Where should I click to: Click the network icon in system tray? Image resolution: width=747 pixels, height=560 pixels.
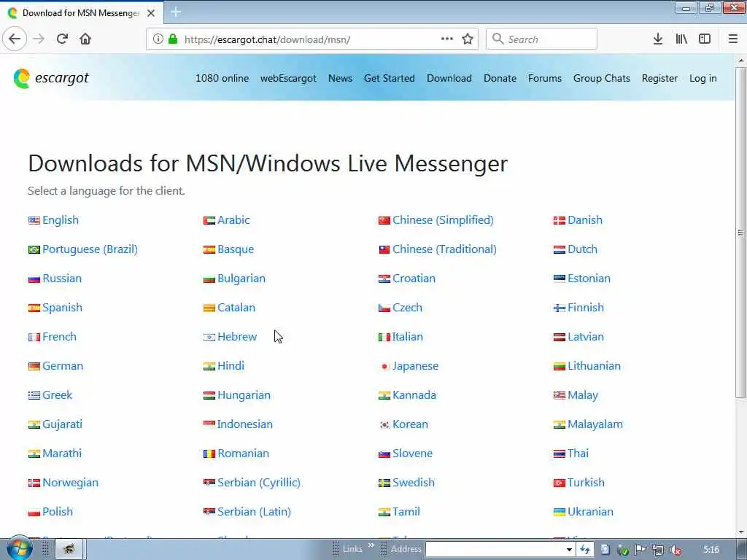[x=658, y=551]
